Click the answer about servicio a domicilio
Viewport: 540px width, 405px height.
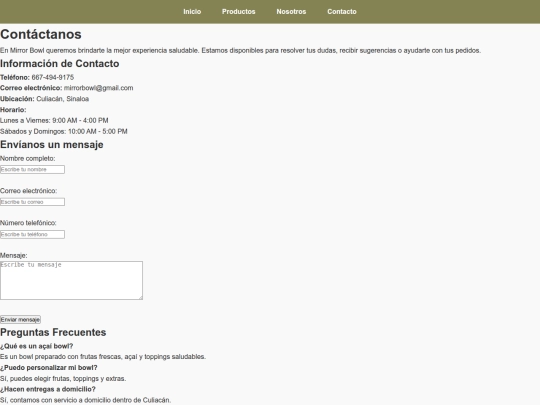pos(85,400)
